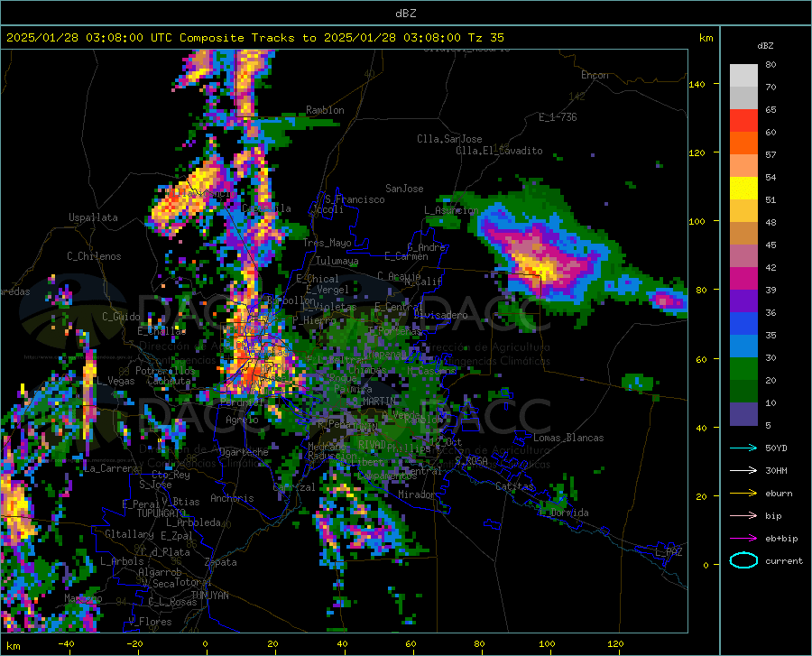Click the pink bip arrow in legend
This screenshot has height=656, width=812.
pos(743,516)
